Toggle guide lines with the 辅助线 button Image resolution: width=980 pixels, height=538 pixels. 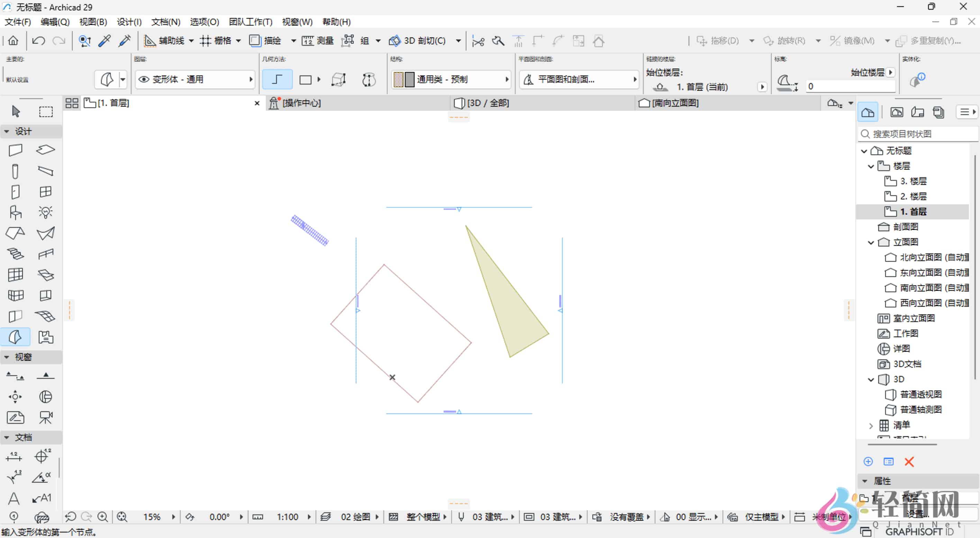(x=167, y=41)
